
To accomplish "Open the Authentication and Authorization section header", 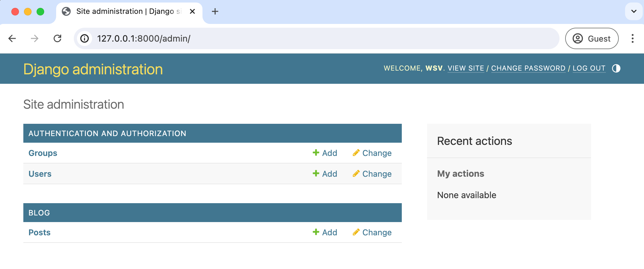I will pyautogui.click(x=107, y=134).
